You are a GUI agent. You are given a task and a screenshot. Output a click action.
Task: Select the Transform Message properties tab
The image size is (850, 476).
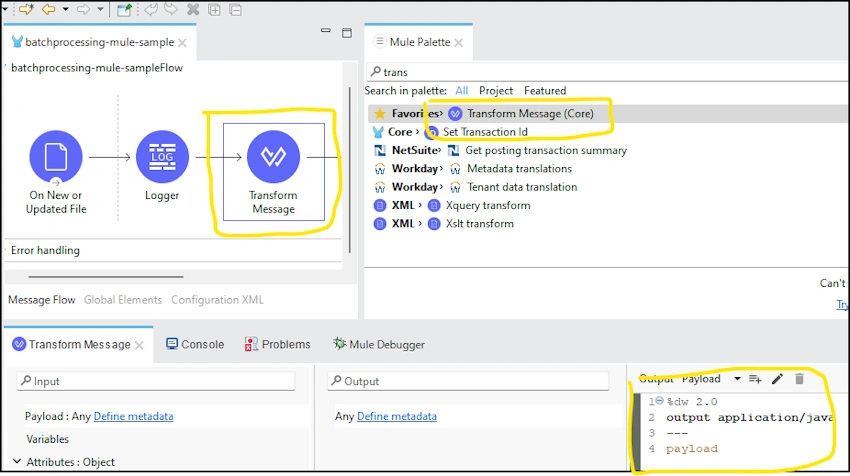pos(79,344)
